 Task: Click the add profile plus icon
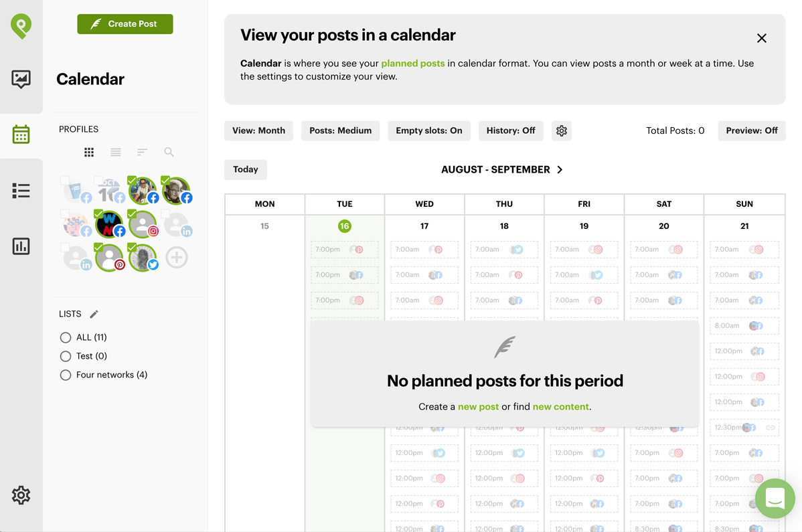pyautogui.click(x=177, y=257)
